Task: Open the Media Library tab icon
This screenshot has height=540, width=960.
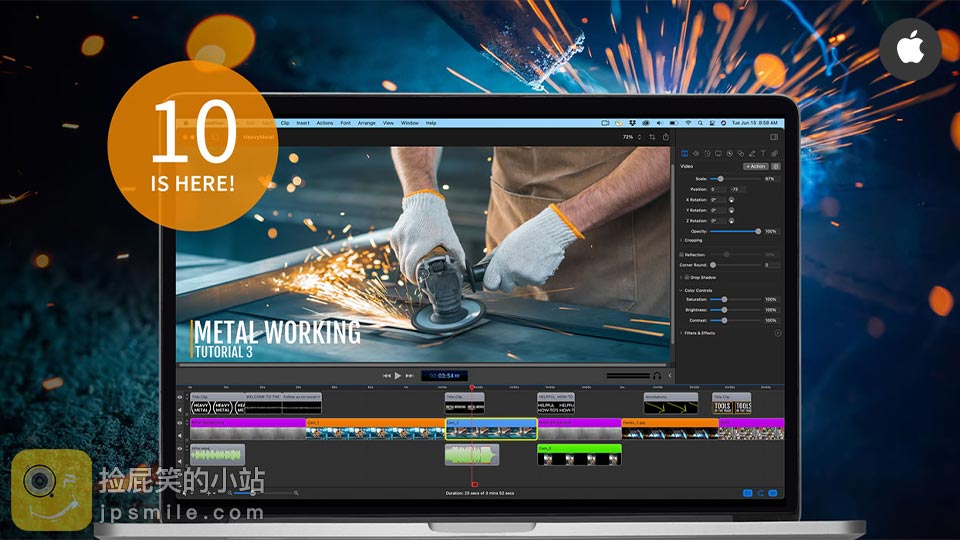Action: pos(774,154)
